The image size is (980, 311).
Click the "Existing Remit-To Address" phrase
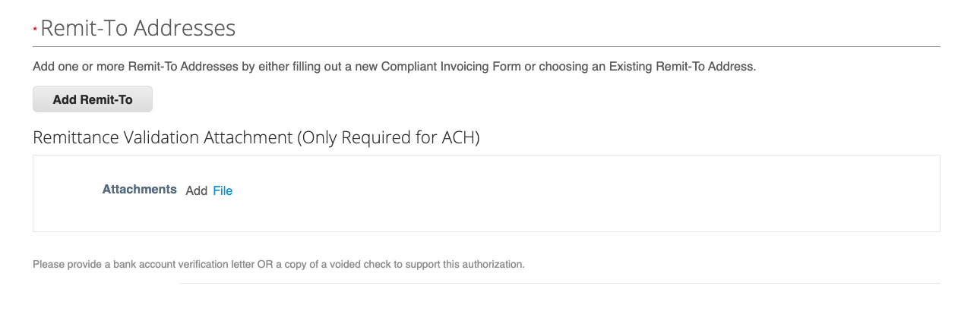(683, 67)
